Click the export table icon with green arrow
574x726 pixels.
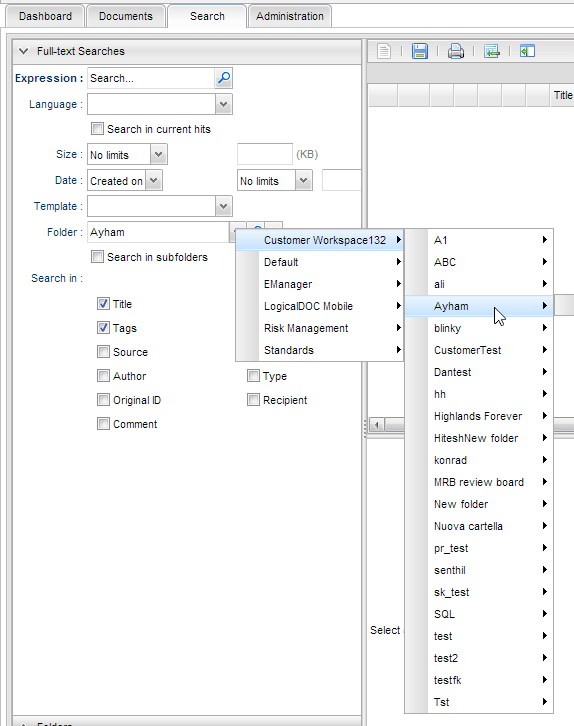click(492, 51)
